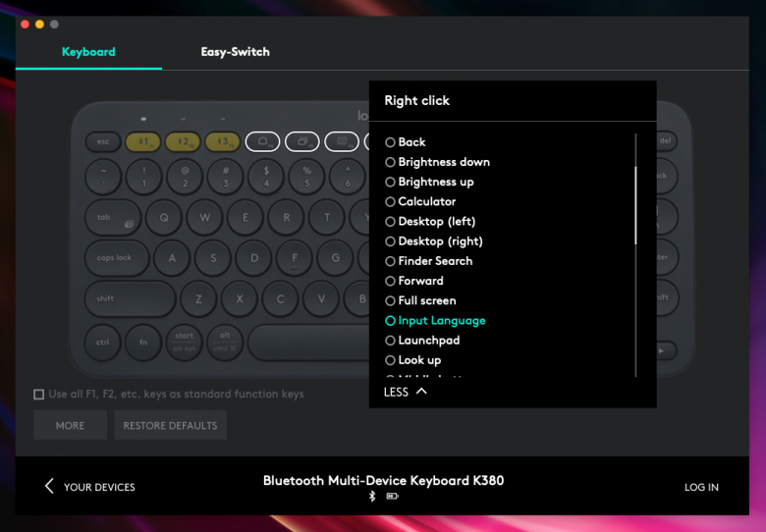Choose Brightness down option
Screen dimensions: 766x532
tap(437, 162)
